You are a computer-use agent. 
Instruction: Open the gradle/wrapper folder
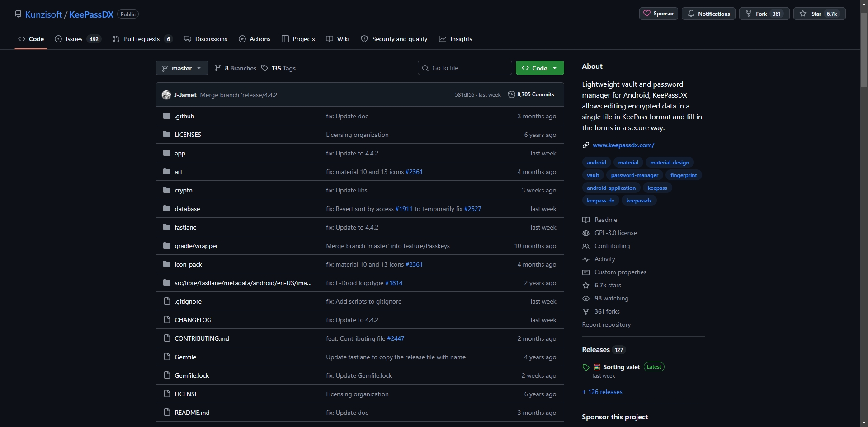click(196, 246)
